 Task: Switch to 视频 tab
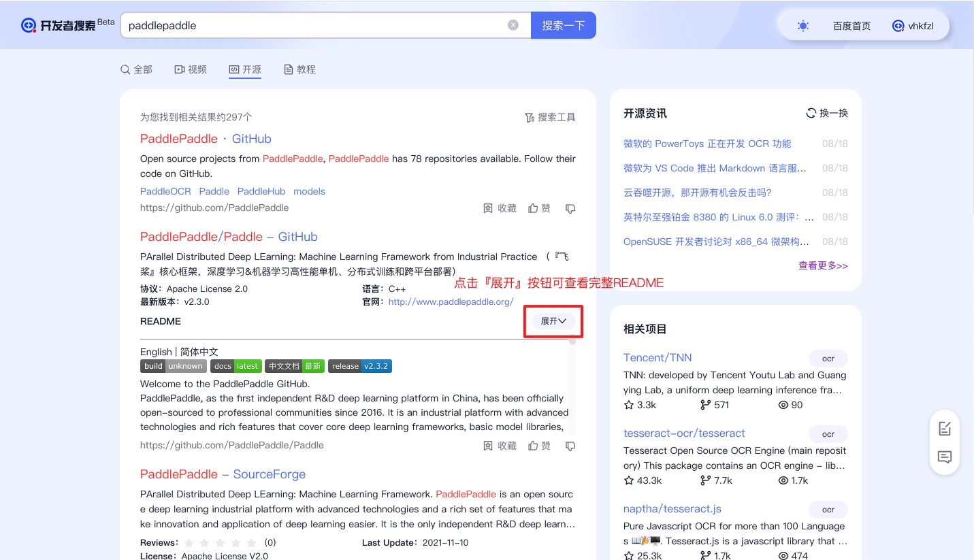191,69
